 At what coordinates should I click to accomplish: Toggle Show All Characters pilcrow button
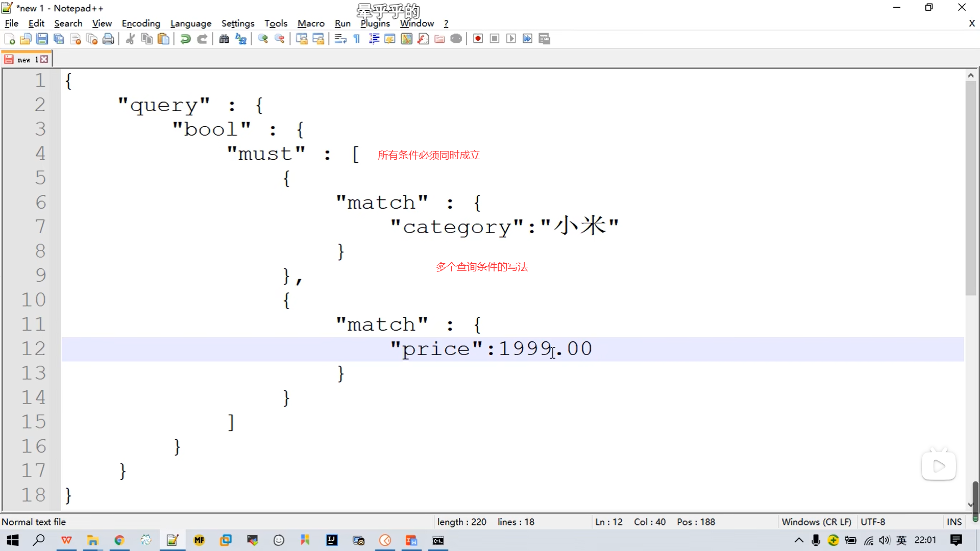[x=357, y=39]
